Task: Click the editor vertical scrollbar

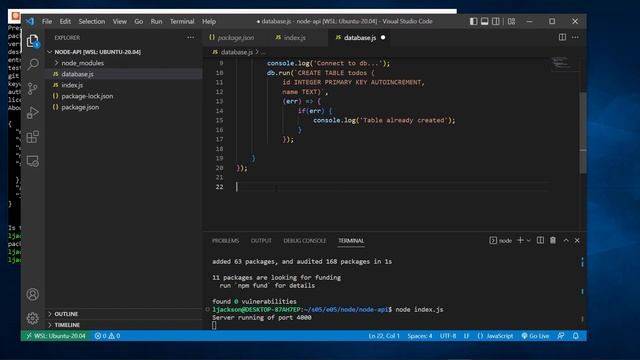Action: coord(583,133)
